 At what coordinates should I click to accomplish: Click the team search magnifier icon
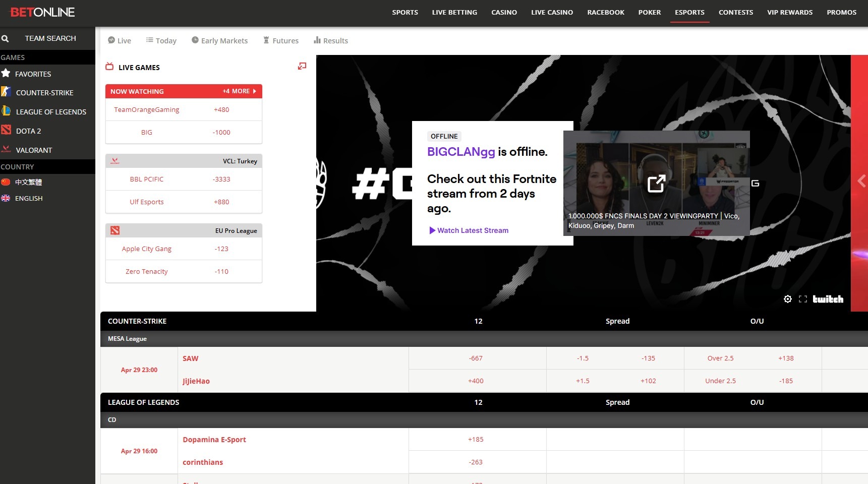click(5, 38)
